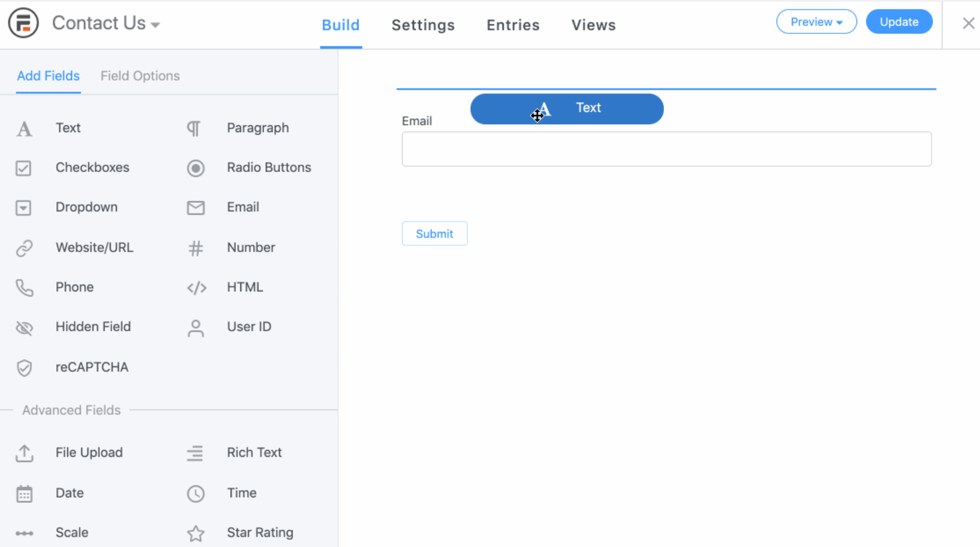This screenshot has width=980, height=547.
Task: Select the Checkboxes field icon
Action: [x=24, y=168]
